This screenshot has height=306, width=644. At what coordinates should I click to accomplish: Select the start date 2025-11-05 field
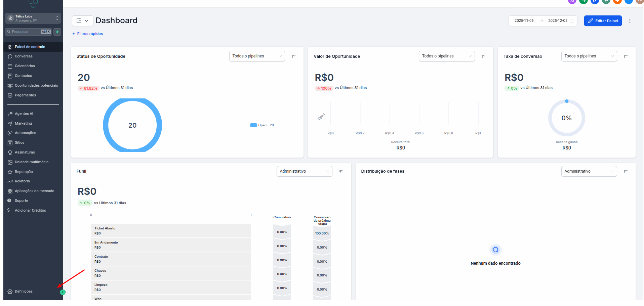[x=524, y=21]
